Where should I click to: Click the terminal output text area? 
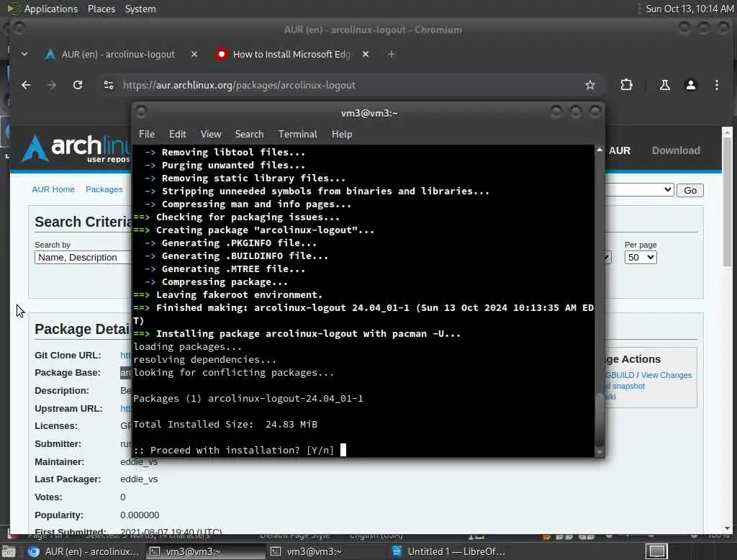tap(363, 301)
